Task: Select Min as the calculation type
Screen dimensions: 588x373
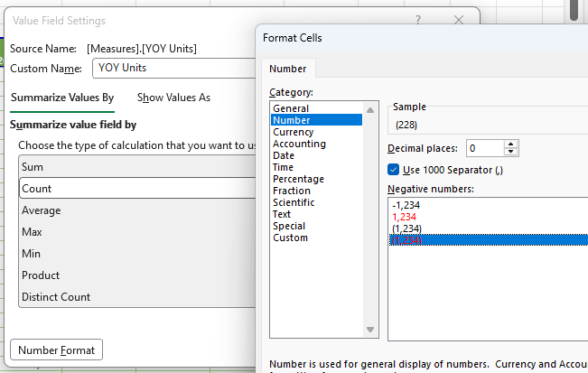Action: click(x=137, y=254)
